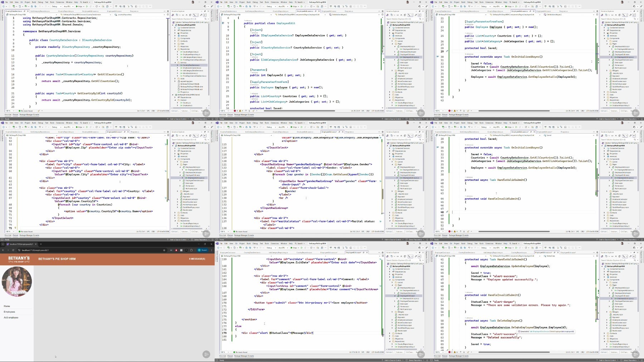
Task: Click Select Repository in top-left Visual Studio status bar
Action: click(200, 119)
